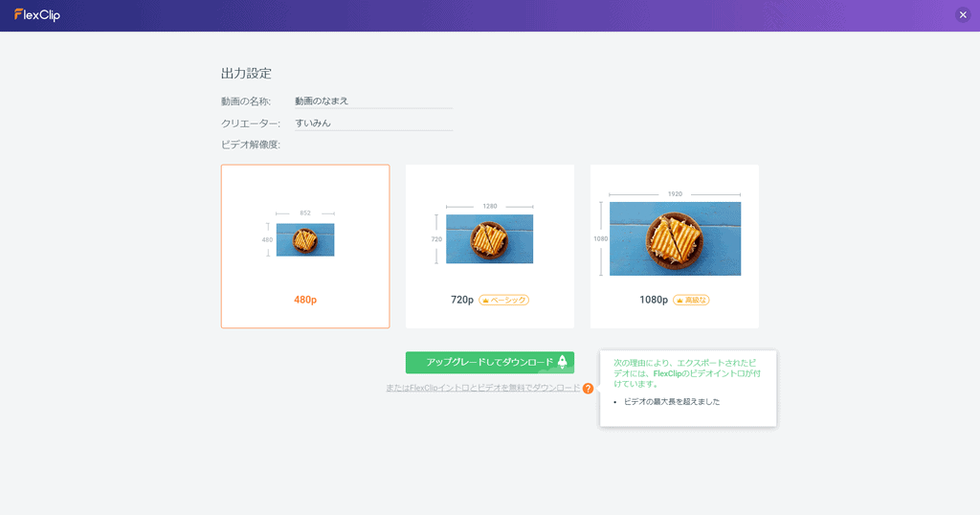
Task: Close the output settings dialog
Action: [x=963, y=14]
